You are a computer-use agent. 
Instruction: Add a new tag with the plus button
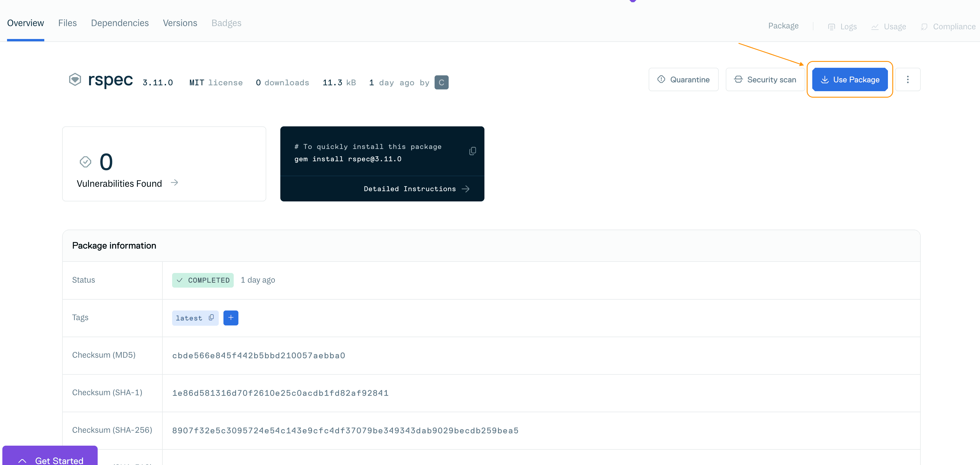[231, 318]
